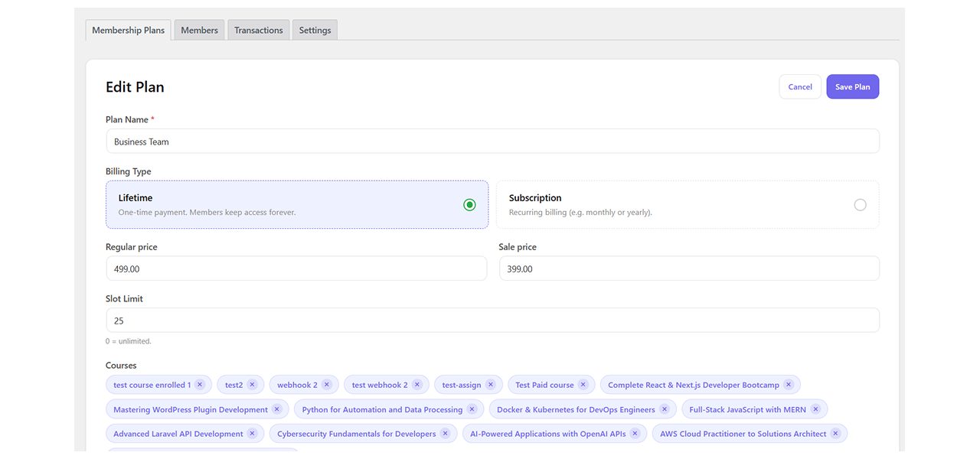Remove the 'test2' course chip
This screenshot has height=459, width=980.
252,385
